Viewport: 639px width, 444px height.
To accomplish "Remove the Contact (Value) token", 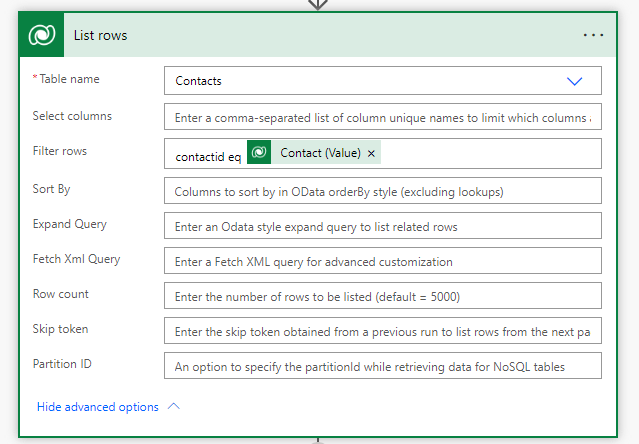I will 372,153.
